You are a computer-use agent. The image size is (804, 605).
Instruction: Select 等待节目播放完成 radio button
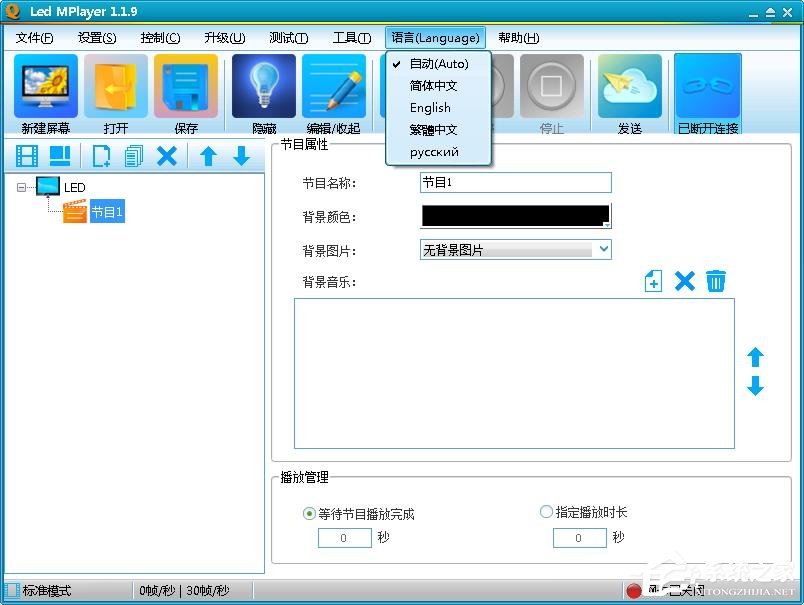point(309,513)
